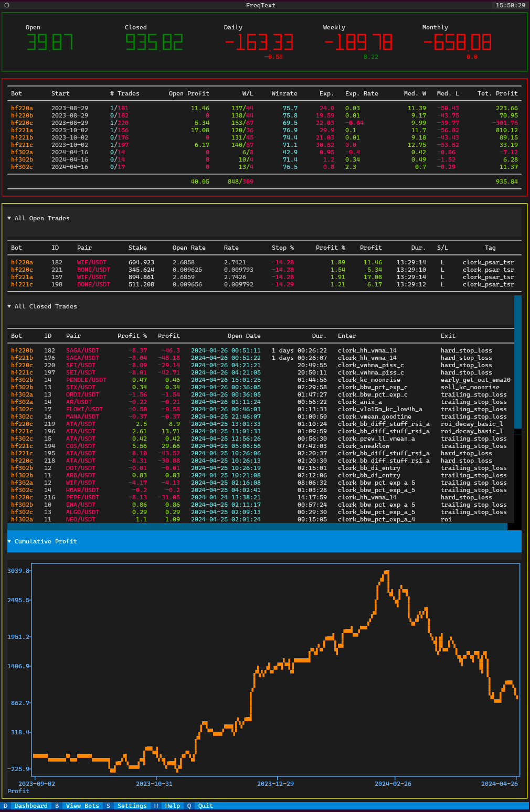Click the FreqText title in the header
The width and height of the screenshot is (530, 812).
260,5
